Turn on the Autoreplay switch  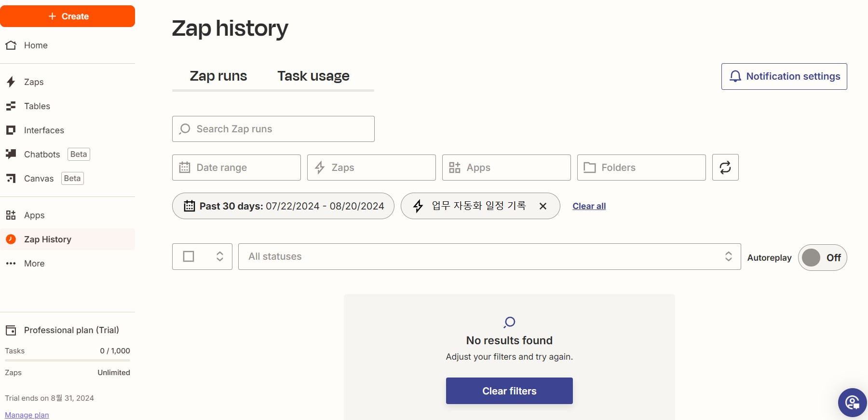tap(822, 257)
